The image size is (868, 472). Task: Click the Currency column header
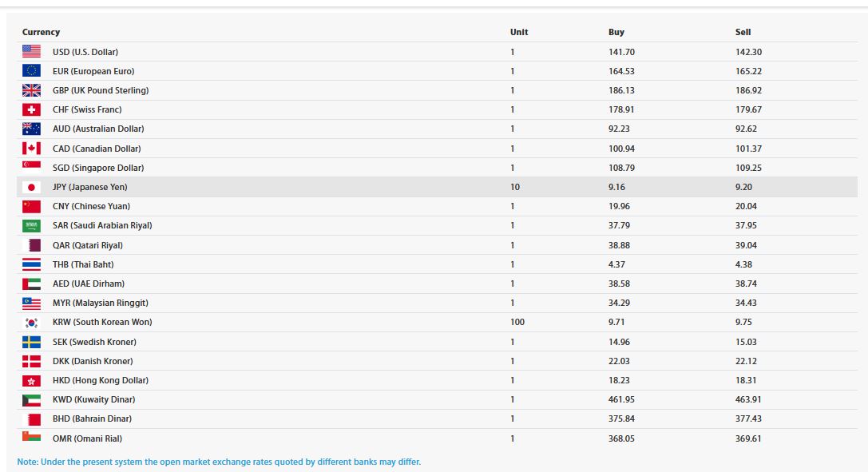click(x=41, y=32)
